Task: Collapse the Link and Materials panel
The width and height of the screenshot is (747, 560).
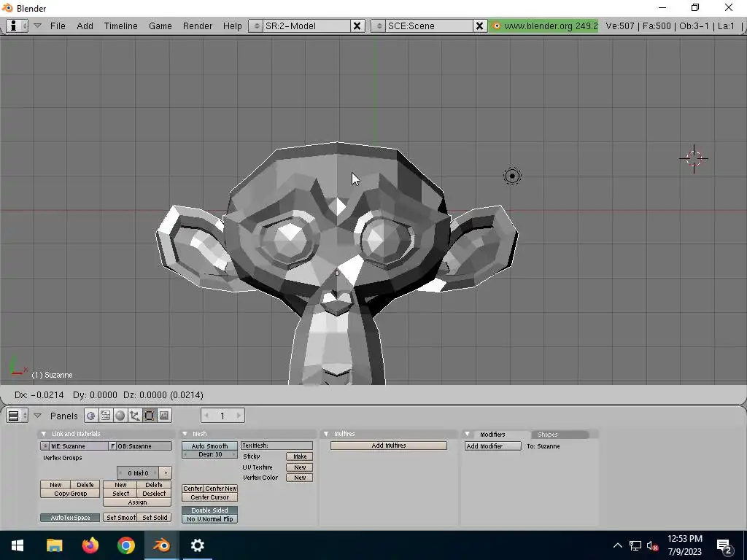Action: point(43,434)
